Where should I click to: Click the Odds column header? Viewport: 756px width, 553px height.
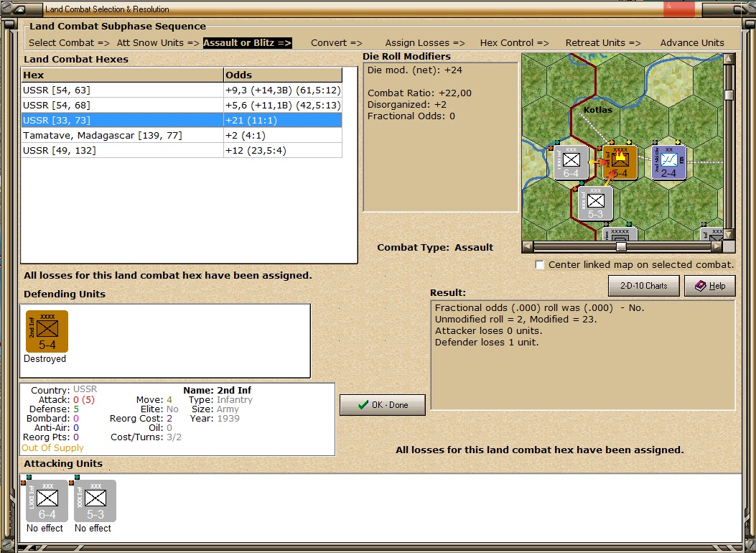283,75
